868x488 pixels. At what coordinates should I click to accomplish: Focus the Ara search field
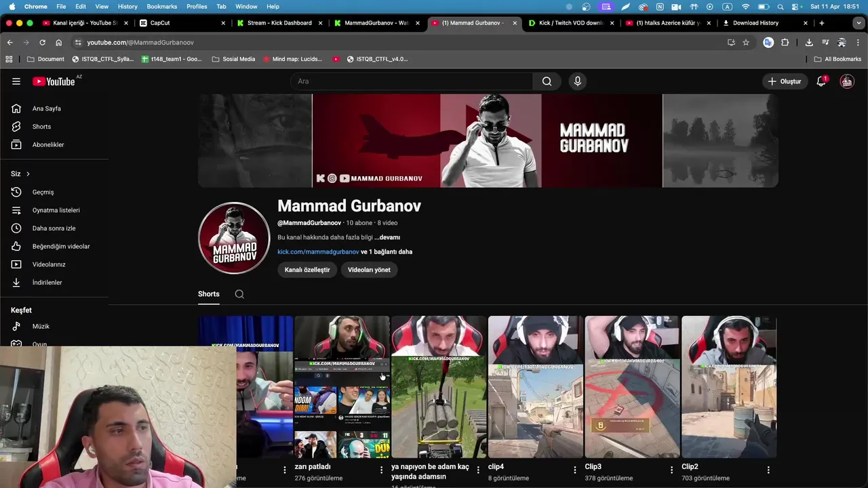(412, 81)
